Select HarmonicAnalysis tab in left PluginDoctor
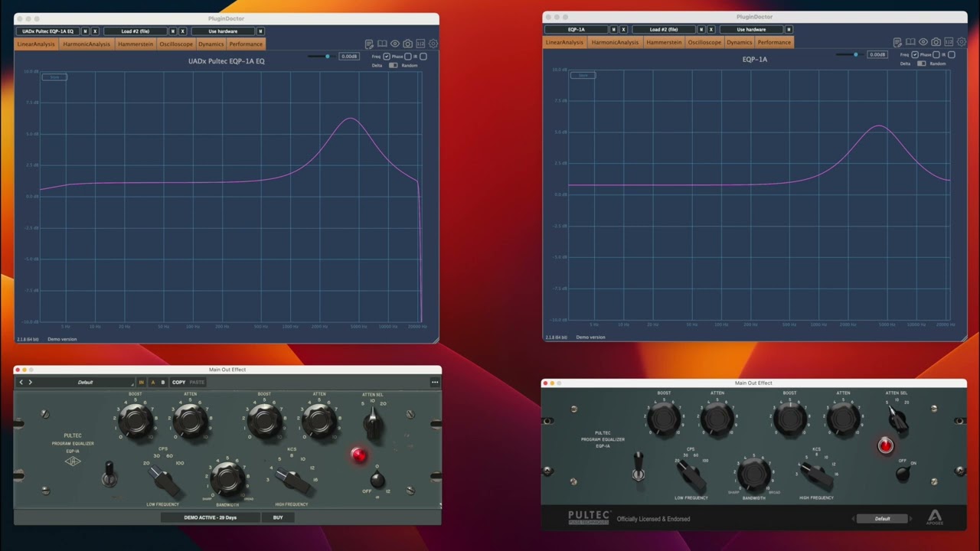 87,44
